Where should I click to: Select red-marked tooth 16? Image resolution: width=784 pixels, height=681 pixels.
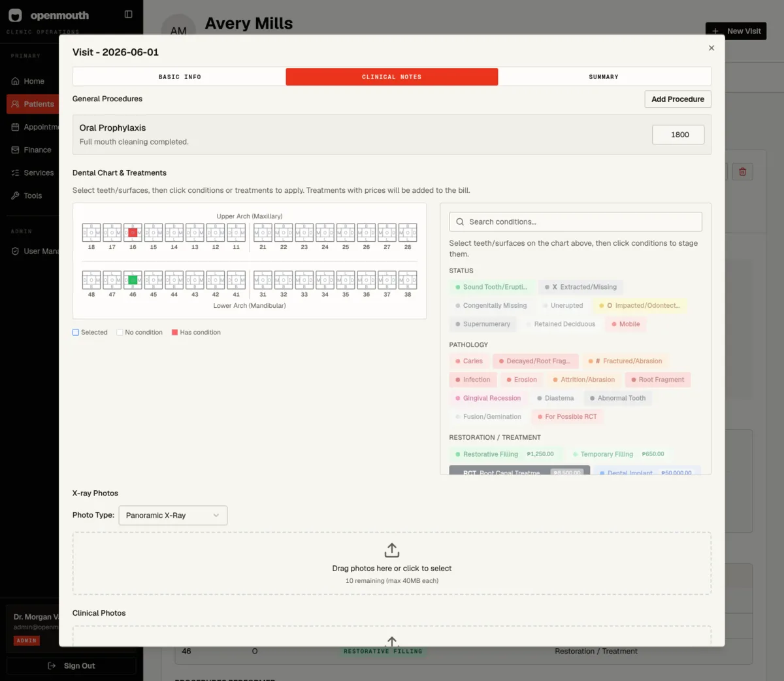point(133,233)
